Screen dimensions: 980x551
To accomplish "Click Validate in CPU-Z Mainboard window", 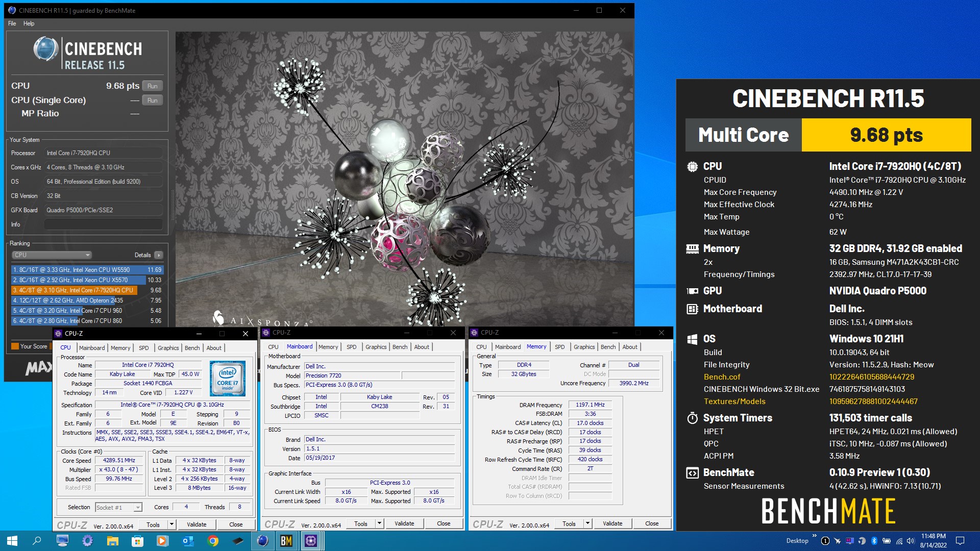I will pos(404,523).
